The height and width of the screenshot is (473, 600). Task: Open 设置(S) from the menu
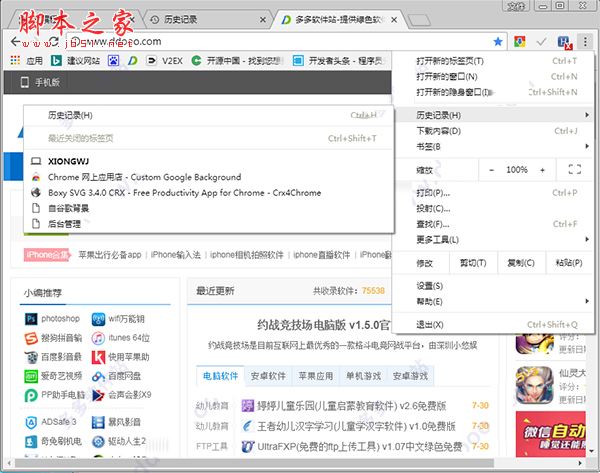(494, 286)
